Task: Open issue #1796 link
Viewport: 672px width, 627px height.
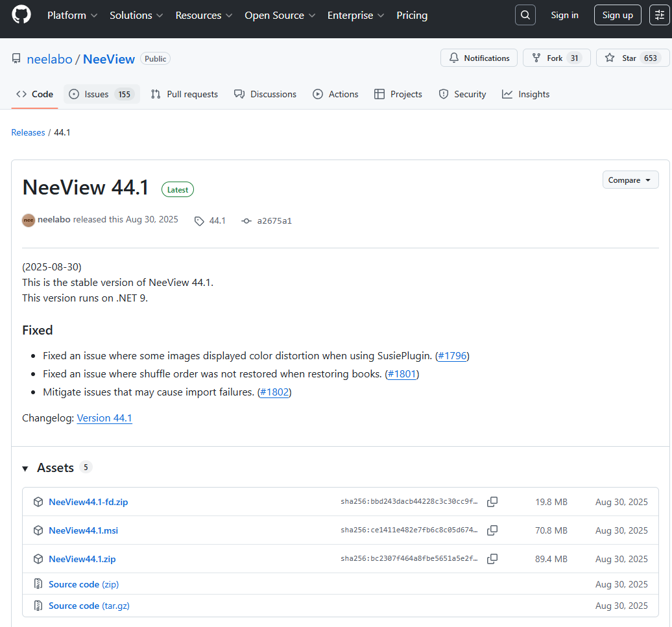Action: tap(452, 356)
